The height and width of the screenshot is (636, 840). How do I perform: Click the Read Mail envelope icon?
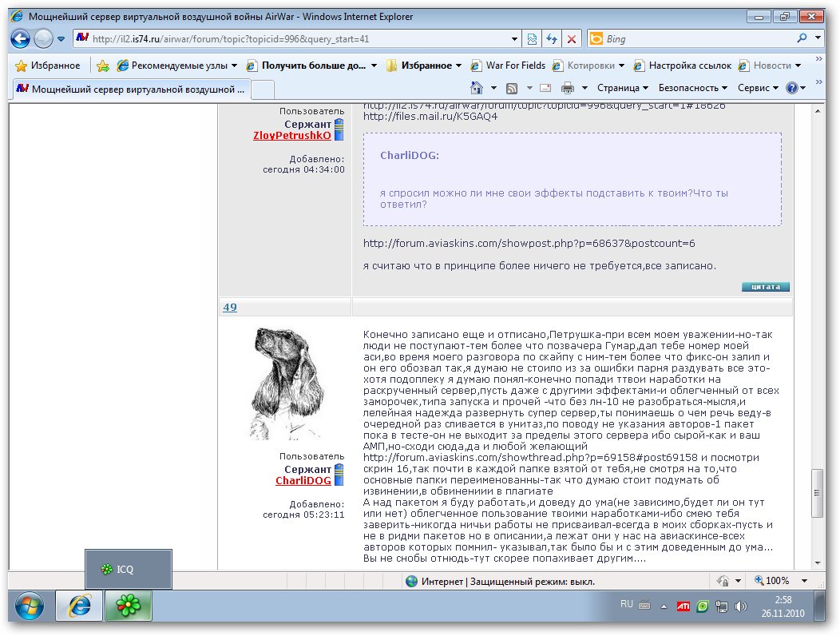click(545, 88)
